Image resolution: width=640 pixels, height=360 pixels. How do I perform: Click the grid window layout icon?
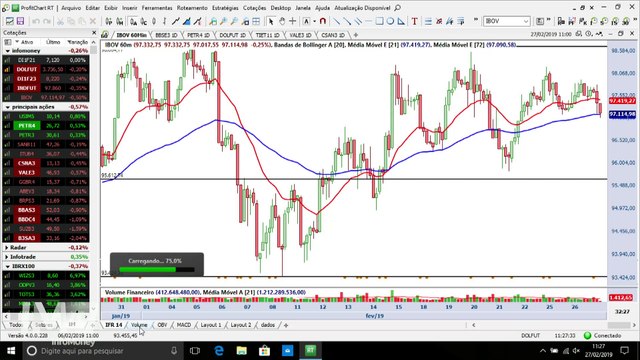(x=256, y=21)
